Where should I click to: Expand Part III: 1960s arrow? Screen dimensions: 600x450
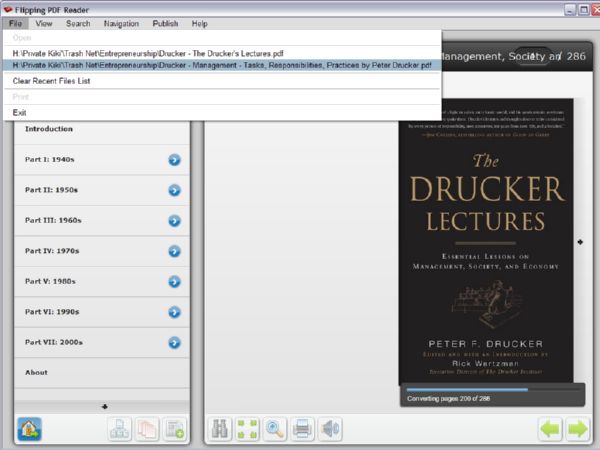[x=174, y=221]
